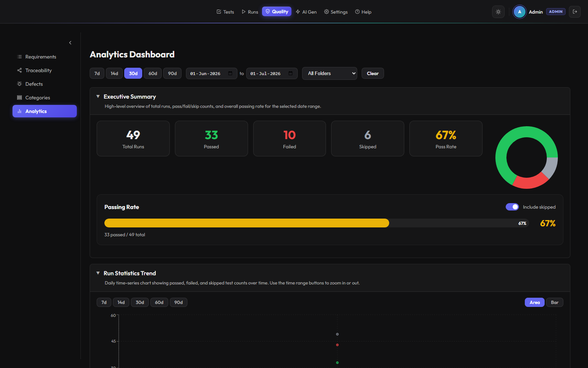Click the yellow Passing Rate progress bar

click(x=247, y=223)
